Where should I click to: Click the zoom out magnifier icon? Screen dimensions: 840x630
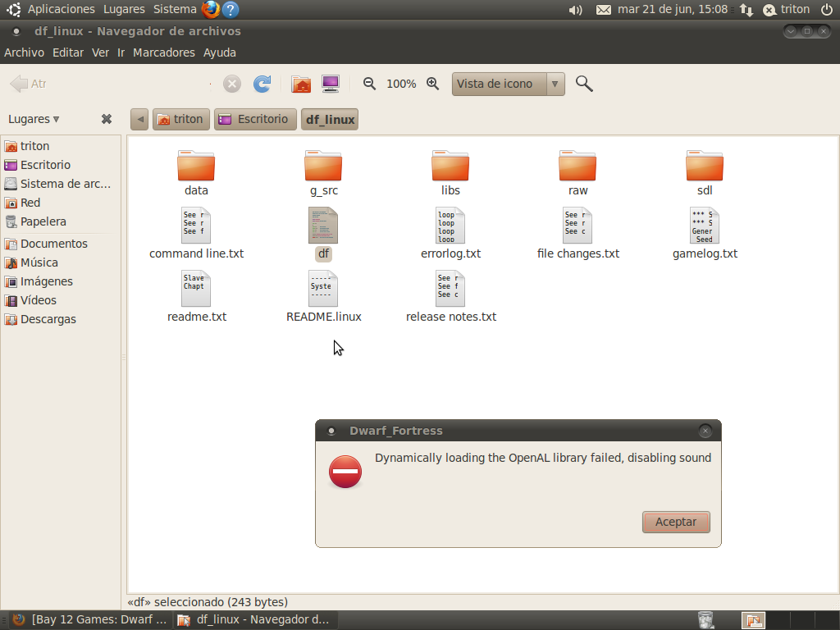pyautogui.click(x=369, y=84)
